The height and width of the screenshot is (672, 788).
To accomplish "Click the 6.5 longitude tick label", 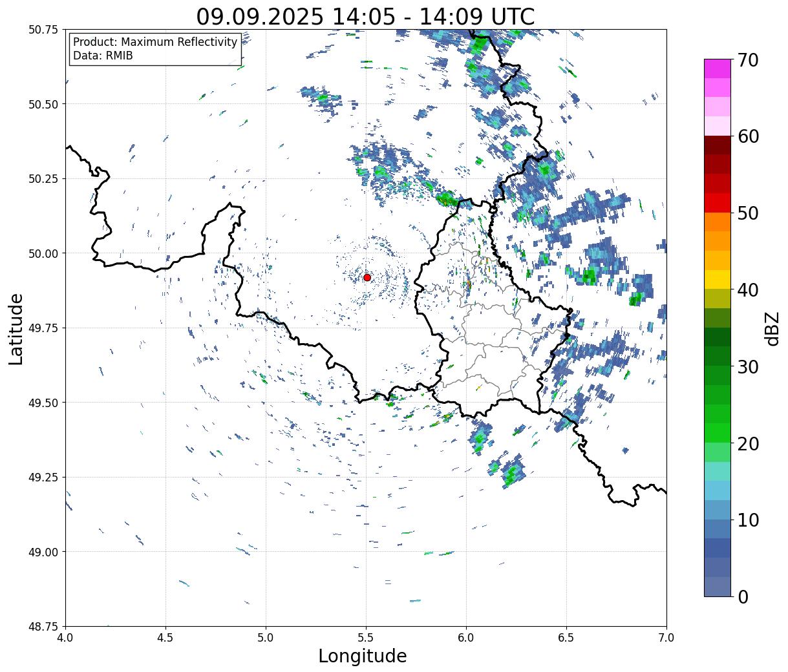I will click(x=566, y=637).
